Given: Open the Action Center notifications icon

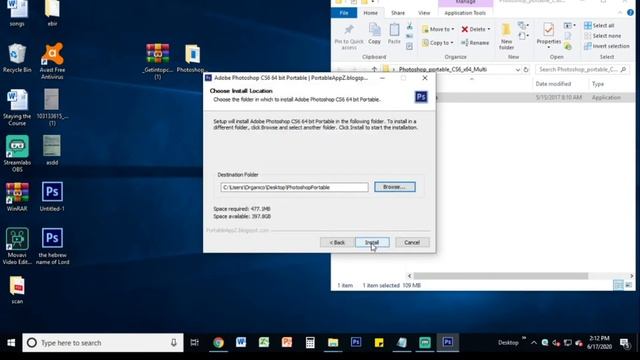Looking at the screenshot, I should click(624, 342).
